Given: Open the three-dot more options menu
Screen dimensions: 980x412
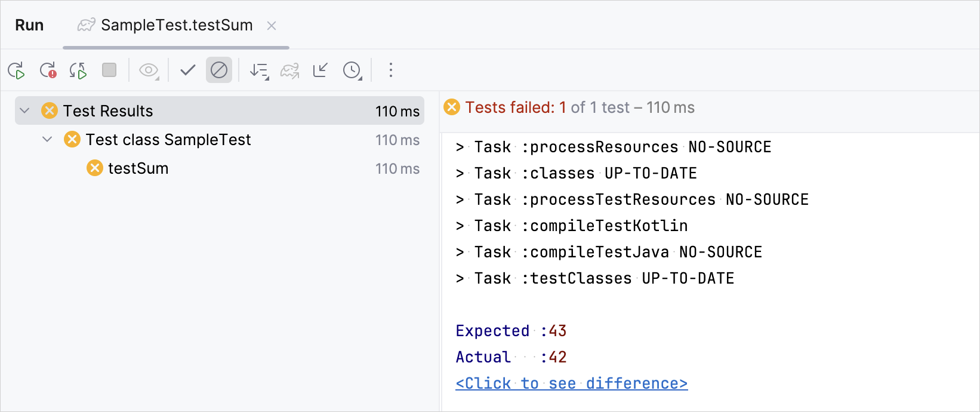Looking at the screenshot, I should 391,70.
